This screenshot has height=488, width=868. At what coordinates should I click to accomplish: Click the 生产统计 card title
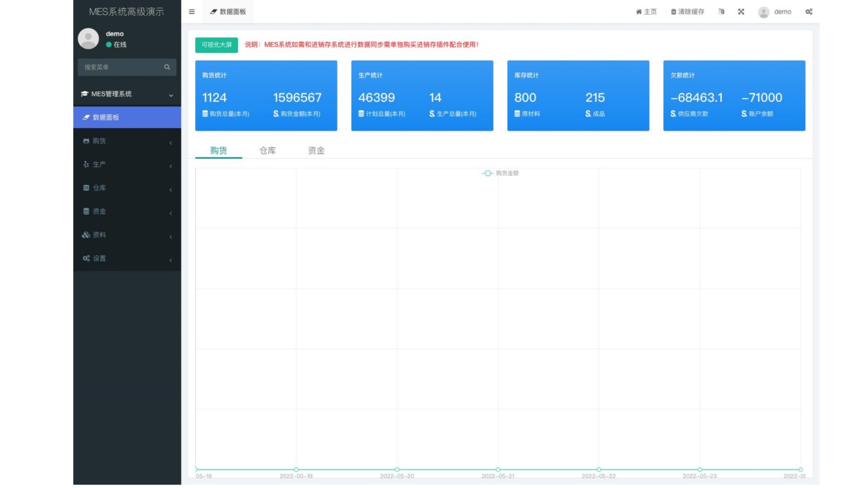[371, 75]
